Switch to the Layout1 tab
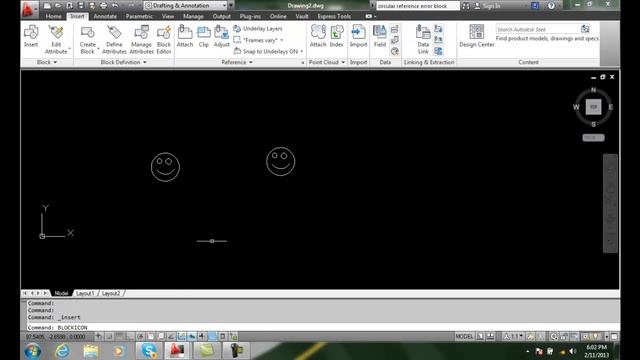Viewport: 640px width, 360px height. pyautogui.click(x=85, y=293)
